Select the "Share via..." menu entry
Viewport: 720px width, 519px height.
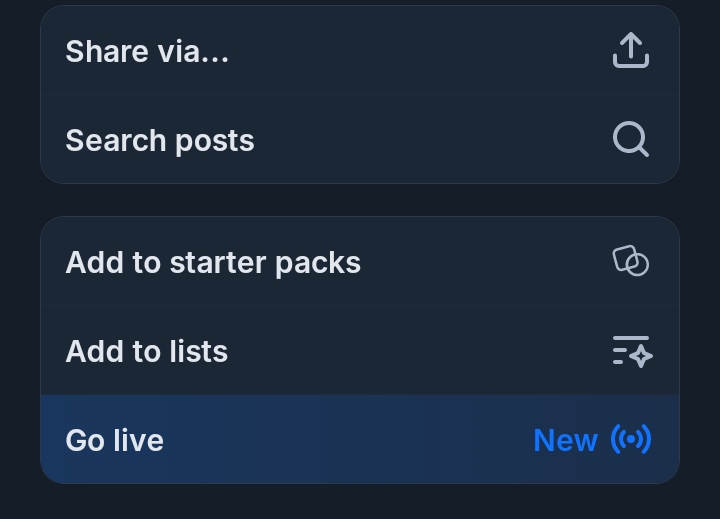click(x=360, y=51)
